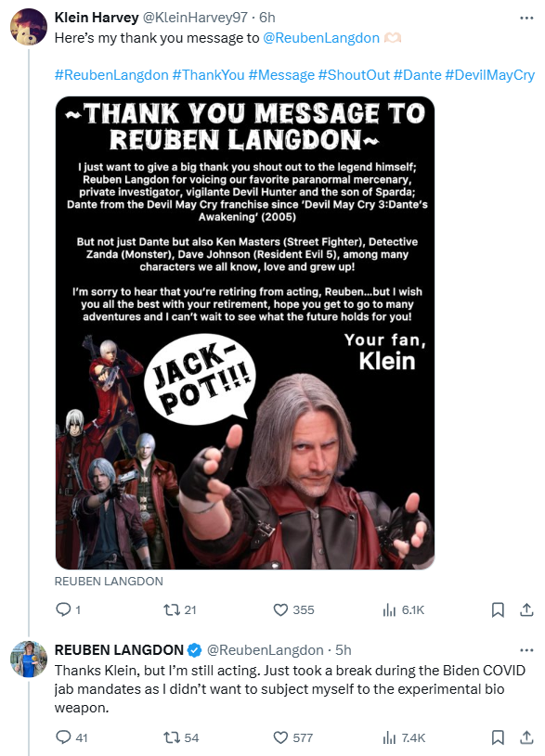Open the #ThankYou hashtag
The image size is (545, 756).
(209, 75)
